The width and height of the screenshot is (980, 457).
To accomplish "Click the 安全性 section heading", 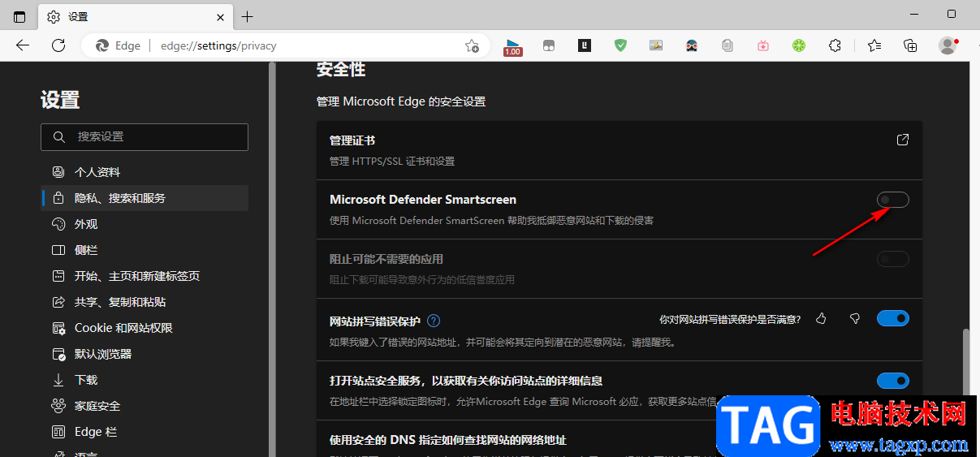I will pyautogui.click(x=341, y=70).
